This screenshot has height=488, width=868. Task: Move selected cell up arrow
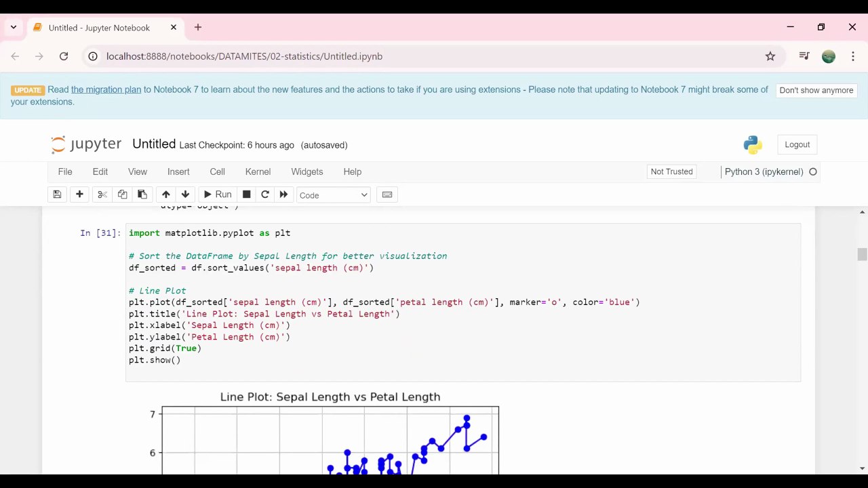click(165, 195)
